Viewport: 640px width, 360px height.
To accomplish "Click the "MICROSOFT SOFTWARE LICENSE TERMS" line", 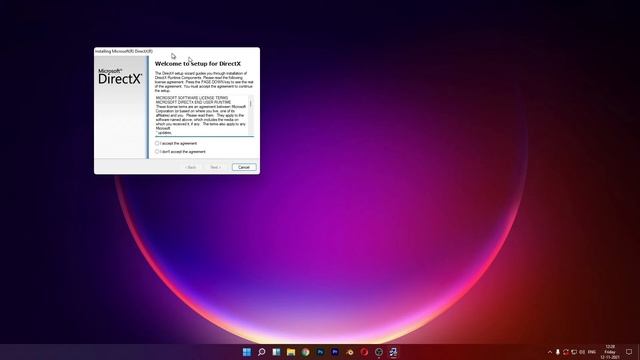I will click(192, 98).
